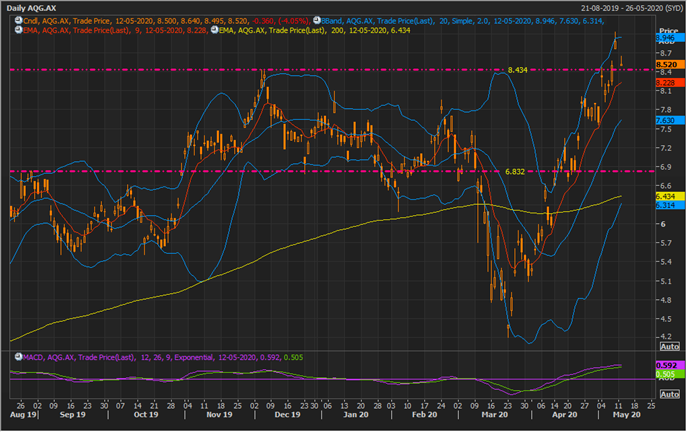The height and width of the screenshot is (432, 687).
Task: Click the 'May 20' month label
Action: pyautogui.click(x=627, y=414)
